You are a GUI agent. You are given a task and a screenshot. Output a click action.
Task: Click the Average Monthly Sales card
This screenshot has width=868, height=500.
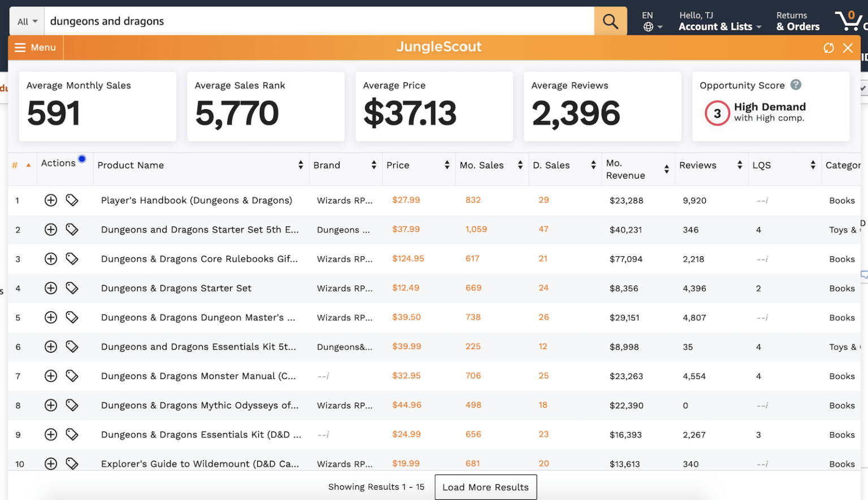pyautogui.click(x=98, y=106)
